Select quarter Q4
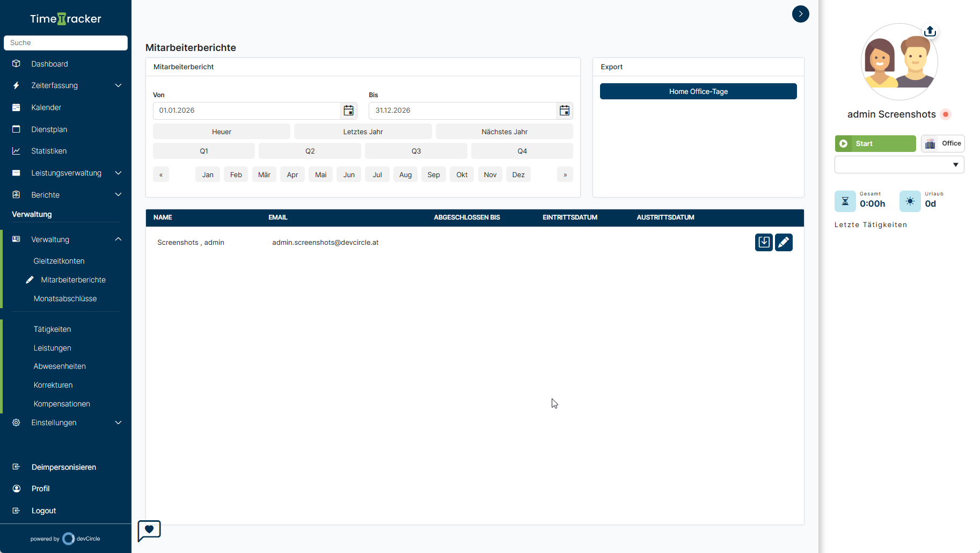The height and width of the screenshot is (553, 980). pyautogui.click(x=522, y=151)
